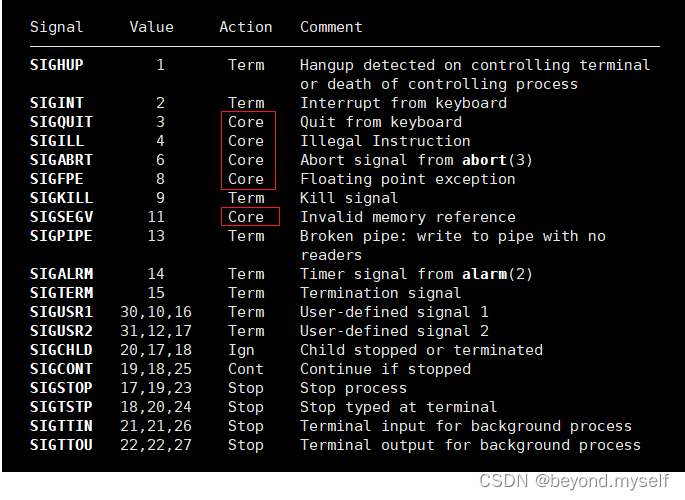Click value 15 of SIGTERM

pos(156,293)
